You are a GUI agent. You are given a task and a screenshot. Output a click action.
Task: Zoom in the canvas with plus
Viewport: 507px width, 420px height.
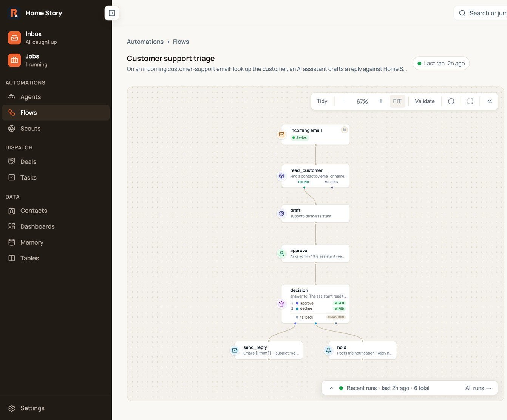coord(381,101)
